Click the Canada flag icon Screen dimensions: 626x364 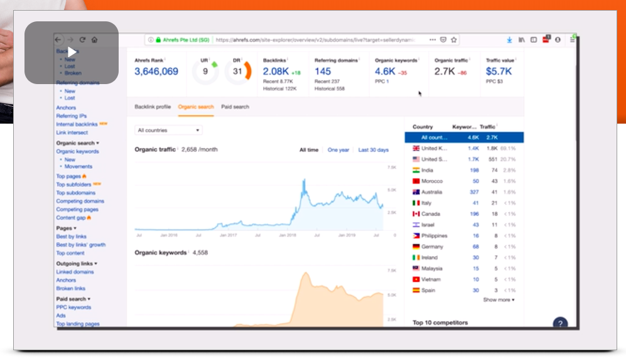416,214
